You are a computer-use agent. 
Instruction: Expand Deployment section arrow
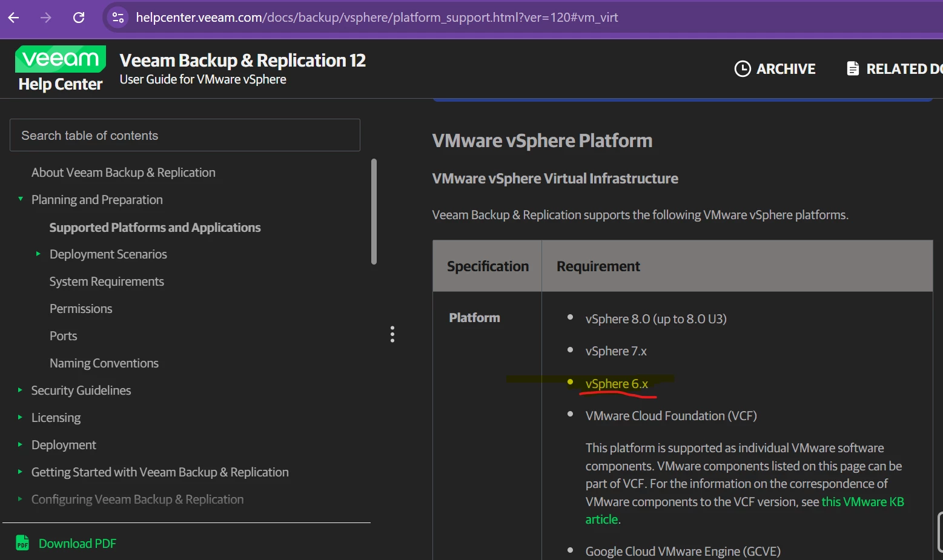point(20,444)
